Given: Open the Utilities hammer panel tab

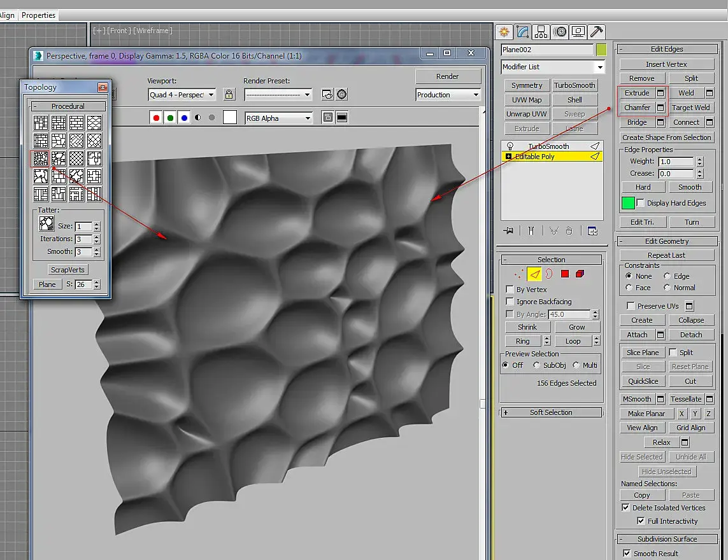Looking at the screenshot, I should [x=596, y=31].
